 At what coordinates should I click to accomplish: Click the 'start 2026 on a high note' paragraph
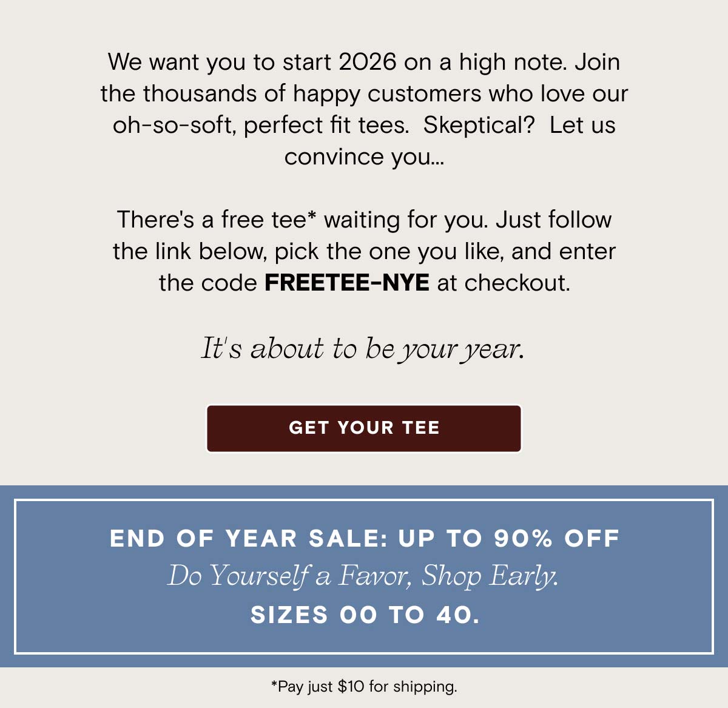pos(364,61)
